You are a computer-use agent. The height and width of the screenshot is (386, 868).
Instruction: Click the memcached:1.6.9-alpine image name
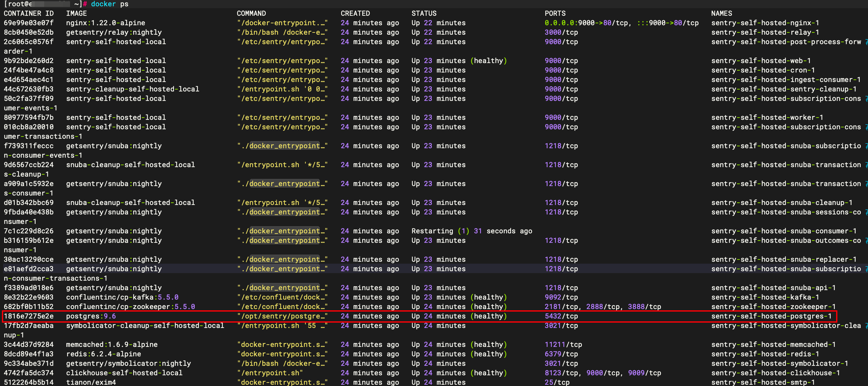coord(112,344)
